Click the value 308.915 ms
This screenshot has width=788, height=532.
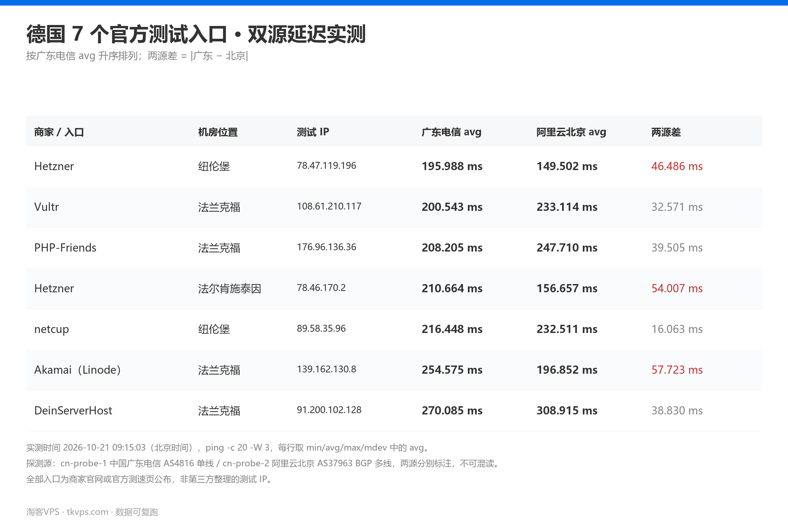[567, 410]
